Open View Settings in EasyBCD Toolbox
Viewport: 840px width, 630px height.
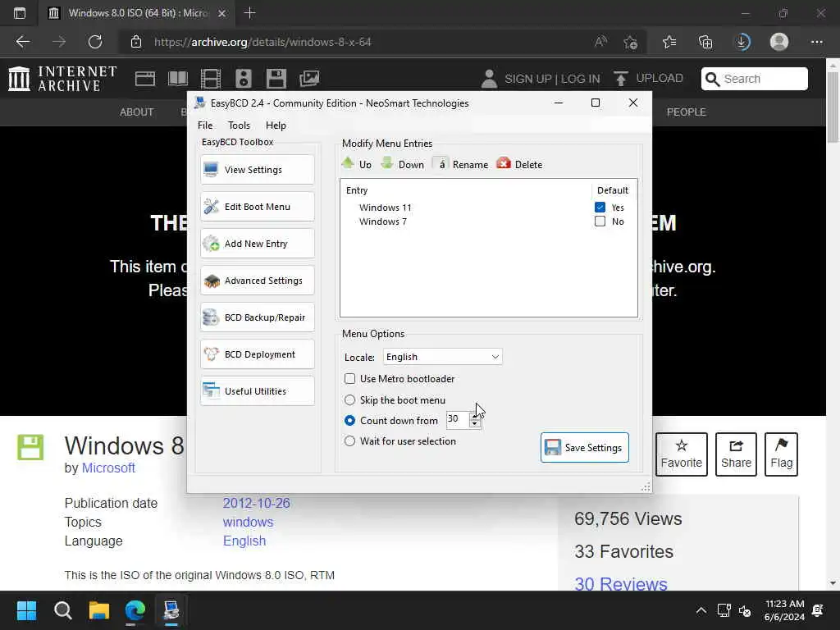point(257,169)
